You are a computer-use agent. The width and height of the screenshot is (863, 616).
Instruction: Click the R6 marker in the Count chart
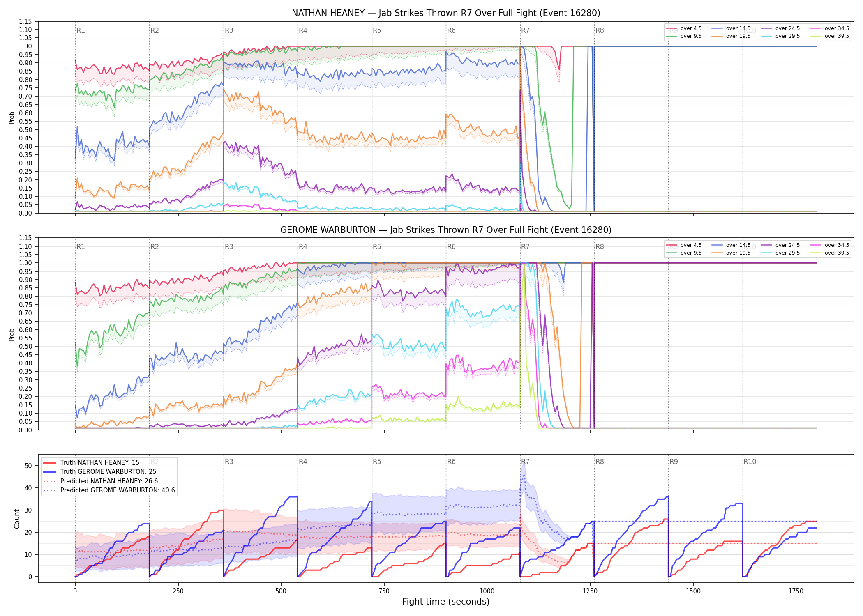tap(451, 462)
